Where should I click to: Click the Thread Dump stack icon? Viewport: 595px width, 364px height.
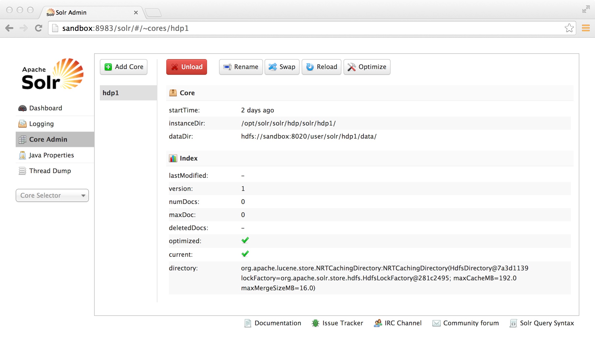pos(22,171)
